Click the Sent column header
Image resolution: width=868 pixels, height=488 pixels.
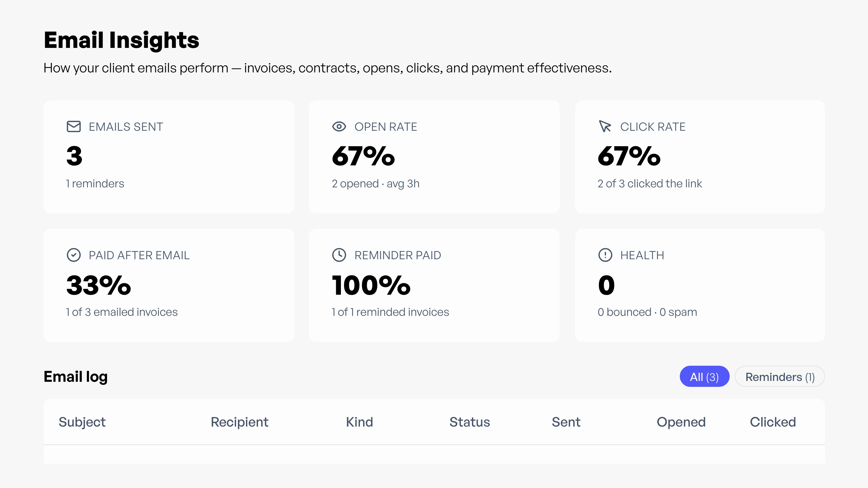click(x=566, y=422)
